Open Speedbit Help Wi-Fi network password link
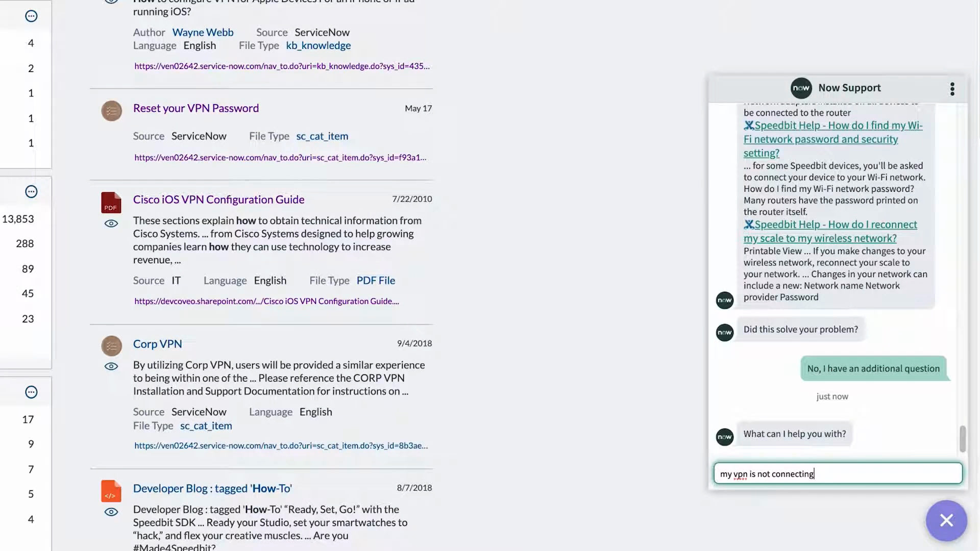This screenshot has height=551, width=980. click(833, 139)
